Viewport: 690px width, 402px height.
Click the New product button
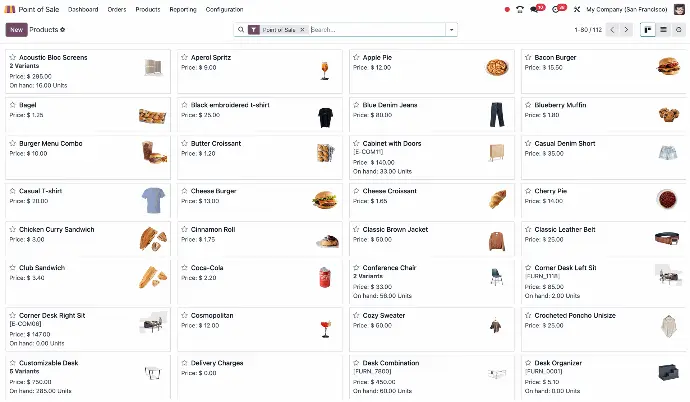16,30
